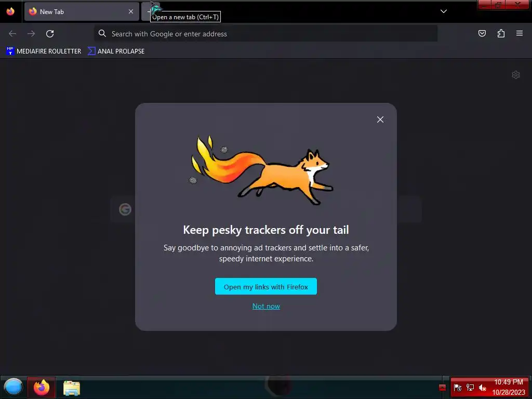Open the second bookmark with sigma icon
Screen dimensions: 532x399
pyautogui.click(x=116, y=51)
